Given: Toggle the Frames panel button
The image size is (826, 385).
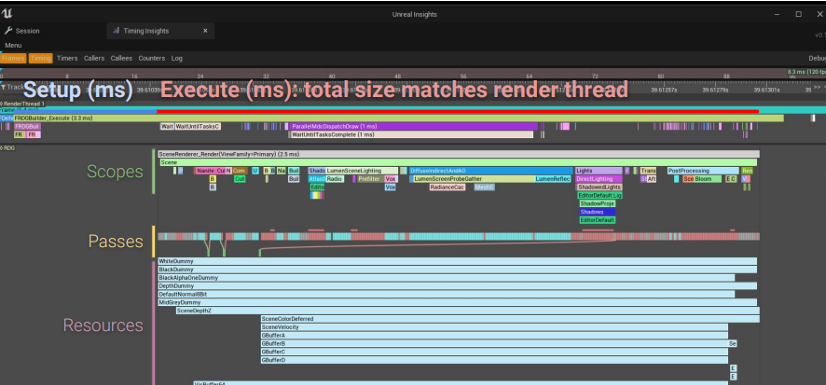Looking at the screenshot, I should pos(13,58).
